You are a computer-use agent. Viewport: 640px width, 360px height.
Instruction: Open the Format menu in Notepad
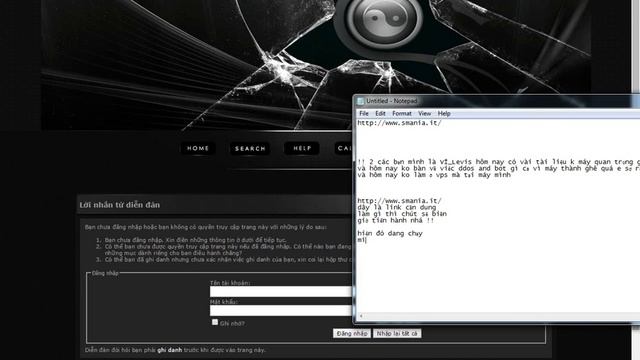click(x=402, y=113)
